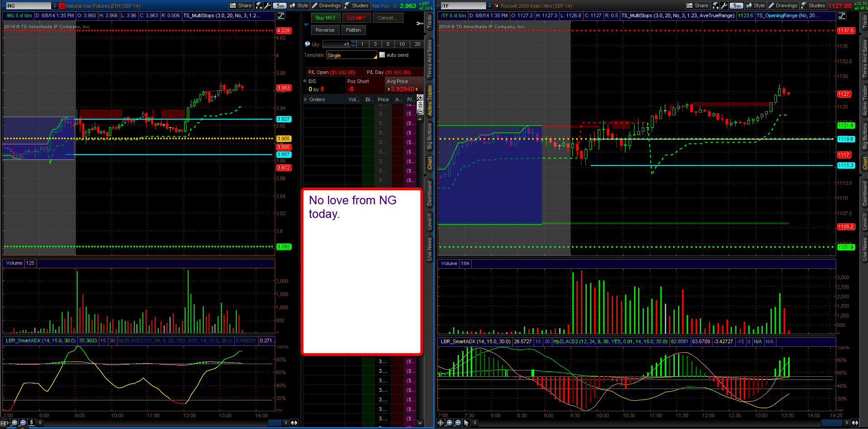Image resolution: width=868 pixels, height=429 pixels.
Task: Click the /NG symbol input field
Action: pos(29,6)
